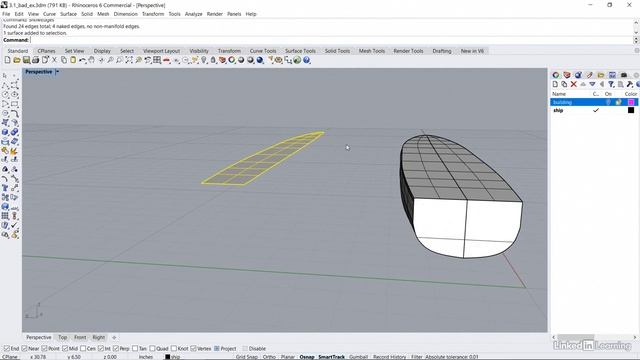Click the red X delete layer icon

pos(573,84)
